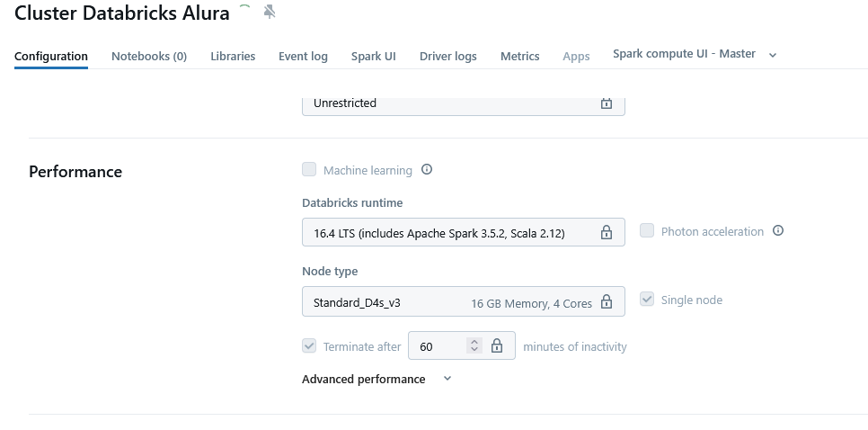
Task: Toggle the Single node checkbox
Action: coord(647,300)
